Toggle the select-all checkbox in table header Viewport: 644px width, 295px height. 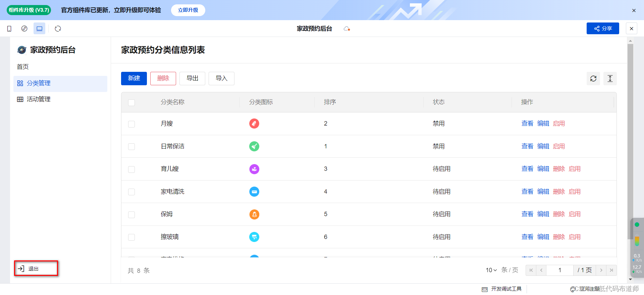[131, 102]
